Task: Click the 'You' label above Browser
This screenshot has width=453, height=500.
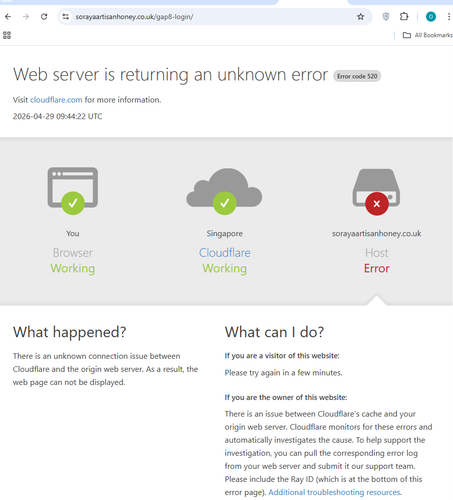Action: pos(73,233)
